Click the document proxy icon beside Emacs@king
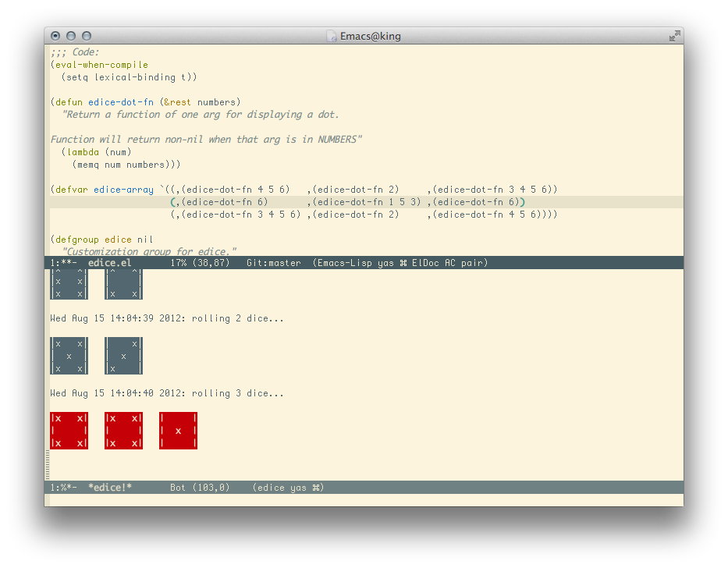 (332, 36)
